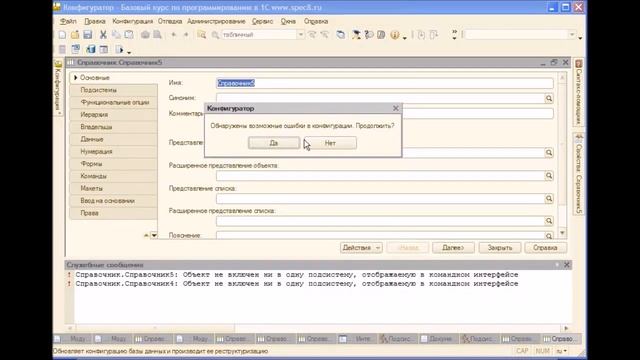Click the copy icon in toolbar
The height and width of the screenshot is (360, 640).
coord(116,35)
